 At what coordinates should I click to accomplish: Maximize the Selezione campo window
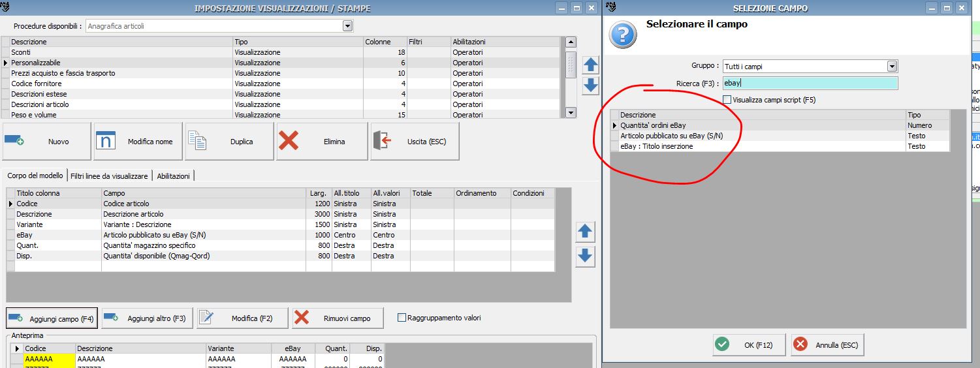[948, 8]
